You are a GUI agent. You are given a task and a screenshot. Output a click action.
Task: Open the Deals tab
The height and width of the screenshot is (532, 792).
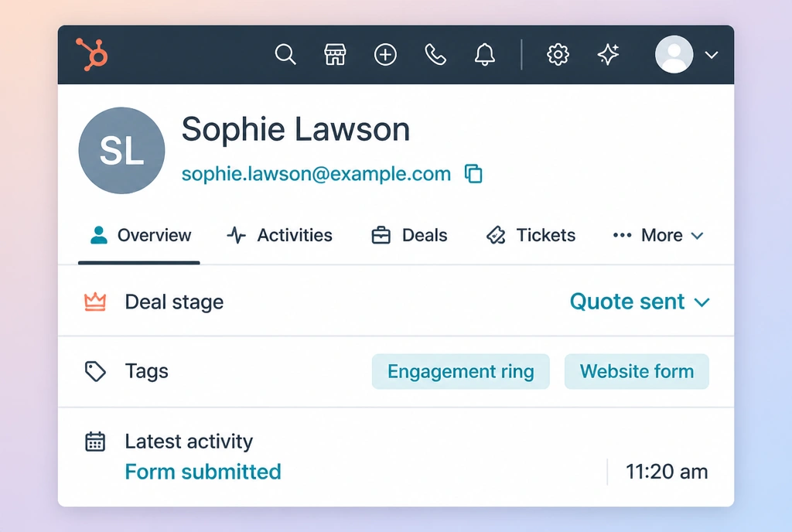(x=409, y=235)
